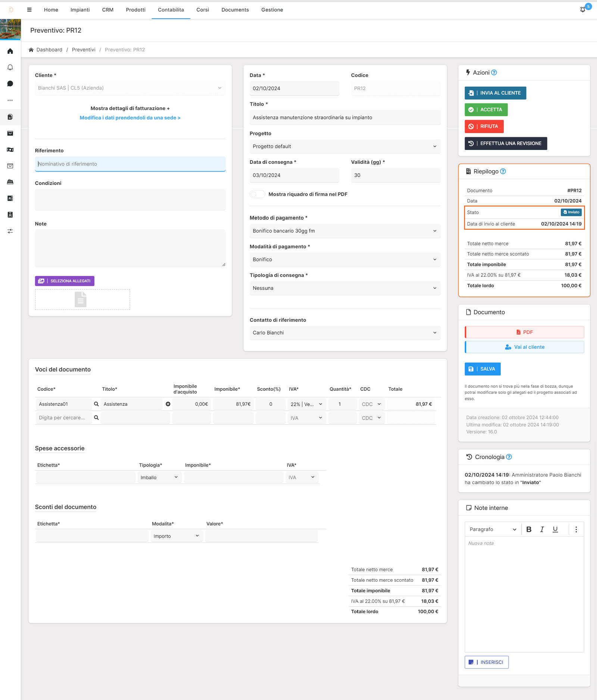Click the search icon next to Assistenza01

click(x=96, y=404)
